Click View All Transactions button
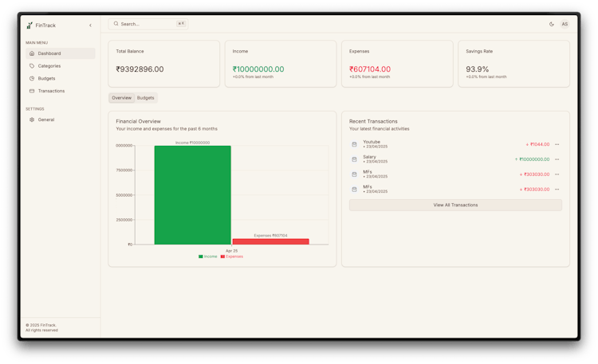 (x=455, y=205)
